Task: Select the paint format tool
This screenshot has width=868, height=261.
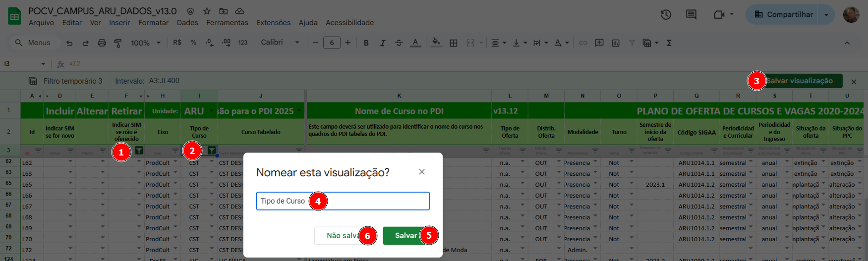Action: click(118, 43)
